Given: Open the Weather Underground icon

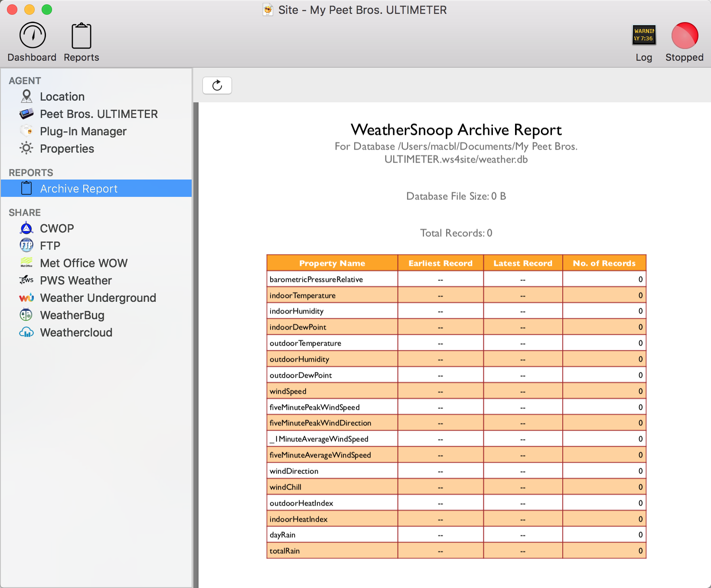Looking at the screenshot, I should [x=26, y=297].
